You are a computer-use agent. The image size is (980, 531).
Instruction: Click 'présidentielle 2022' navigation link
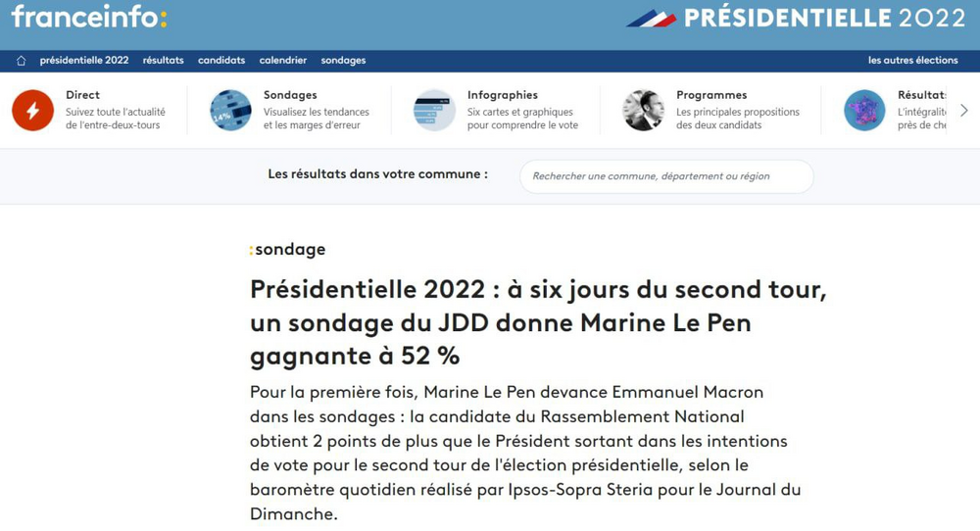84,61
